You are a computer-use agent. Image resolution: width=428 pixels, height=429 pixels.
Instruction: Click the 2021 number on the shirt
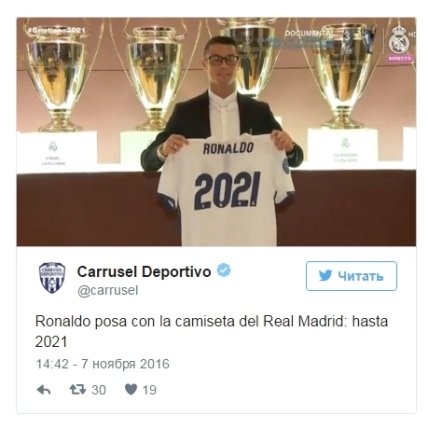227,190
